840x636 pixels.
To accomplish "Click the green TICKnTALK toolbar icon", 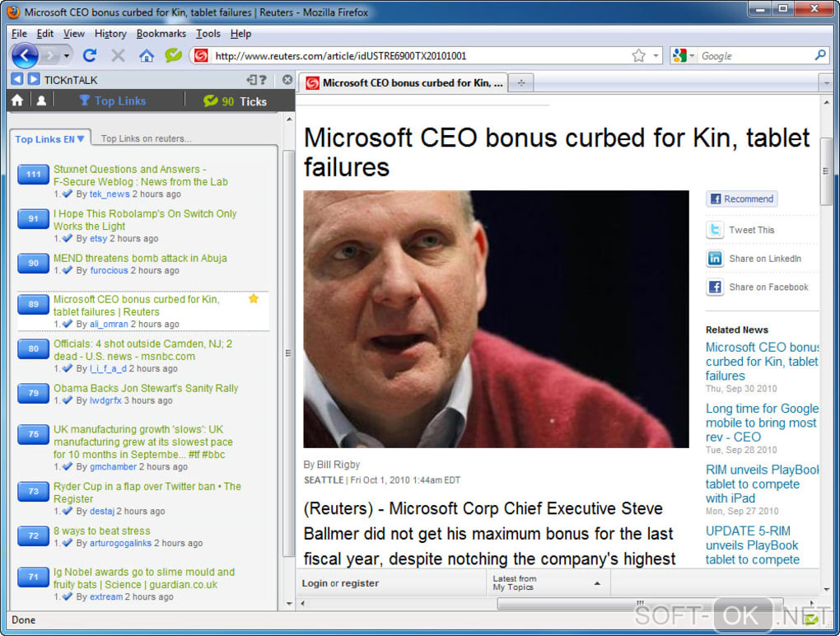I will click(x=174, y=54).
